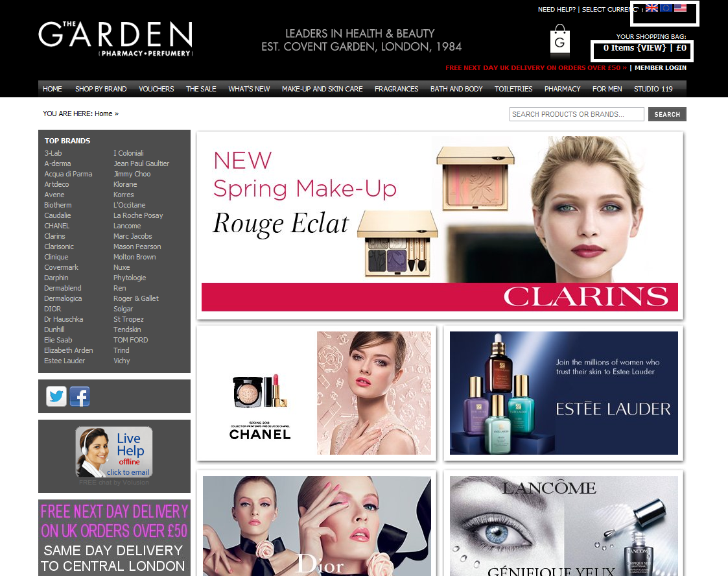Click the SEARCH button

pyautogui.click(x=667, y=114)
